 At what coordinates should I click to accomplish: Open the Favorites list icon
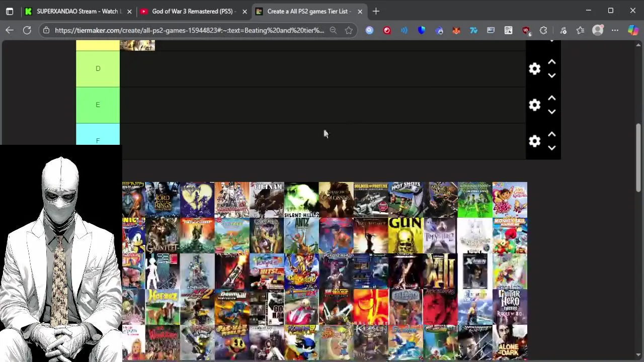(x=581, y=30)
